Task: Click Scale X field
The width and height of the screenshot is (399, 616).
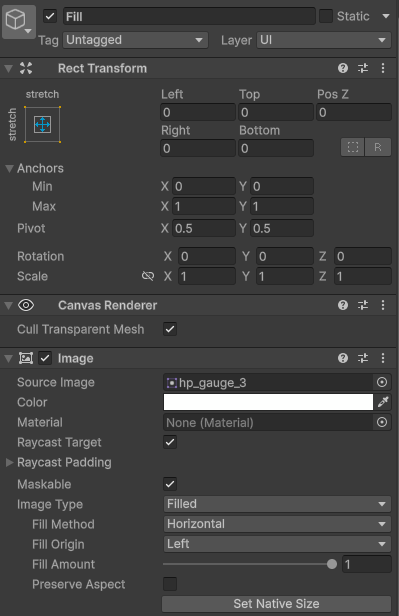Action: (207, 276)
